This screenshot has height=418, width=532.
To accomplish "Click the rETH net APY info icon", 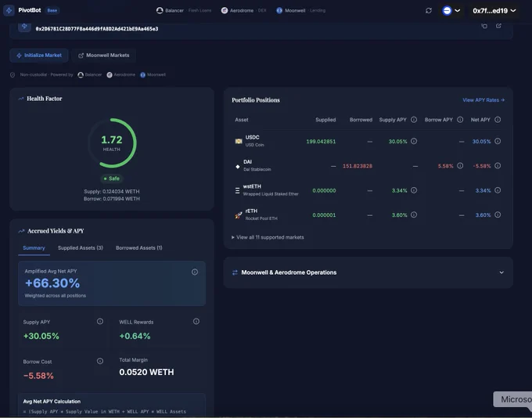I will coord(498,214).
